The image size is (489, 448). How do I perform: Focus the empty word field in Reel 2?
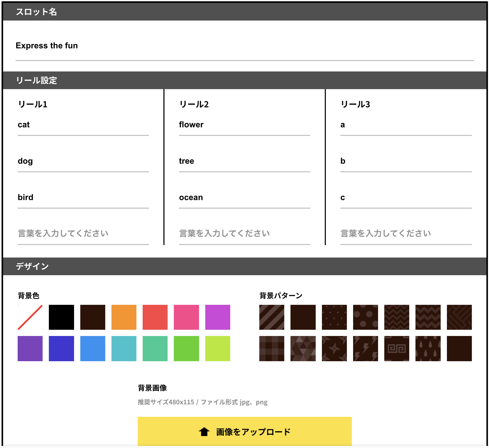tap(244, 233)
